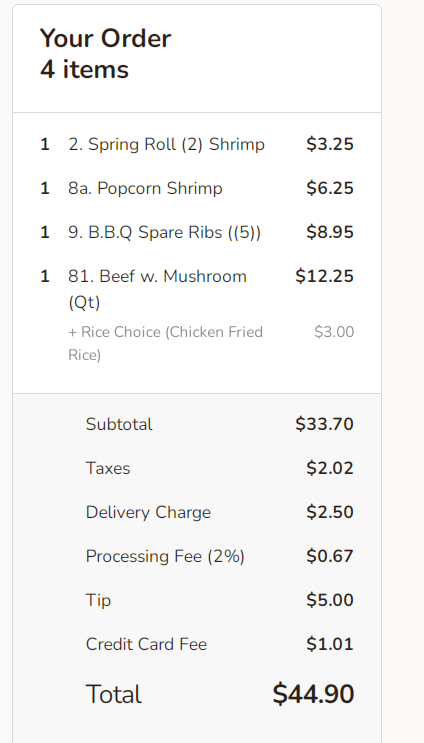Click the $3.25 Spring Roll price
424x743 pixels.
coord(330,145)
